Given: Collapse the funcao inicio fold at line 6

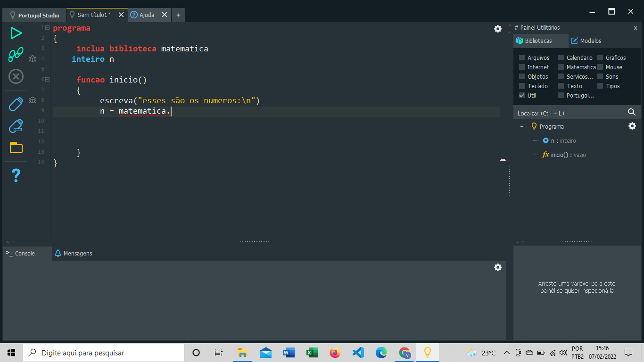Looking at the screenshot, I should (x=47, y=79).
